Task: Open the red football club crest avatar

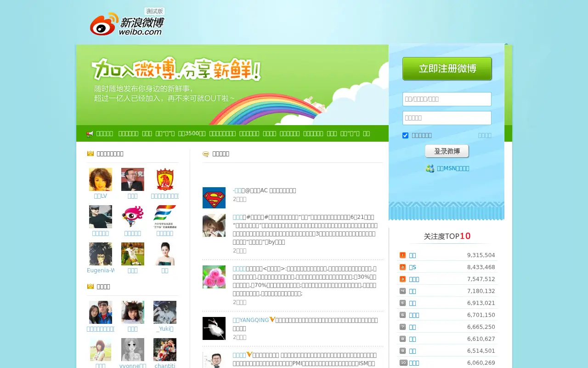Action: coord(165,179)
